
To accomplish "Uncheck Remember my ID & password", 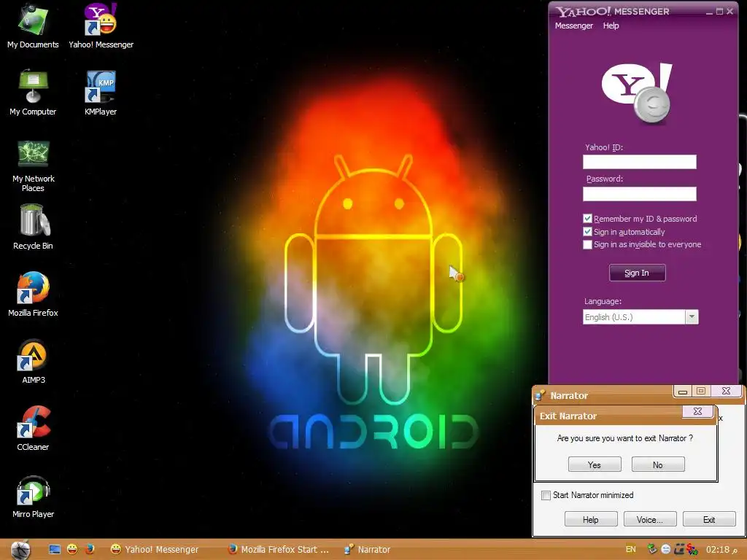I will pyautogui.click(x=587, y=219).
